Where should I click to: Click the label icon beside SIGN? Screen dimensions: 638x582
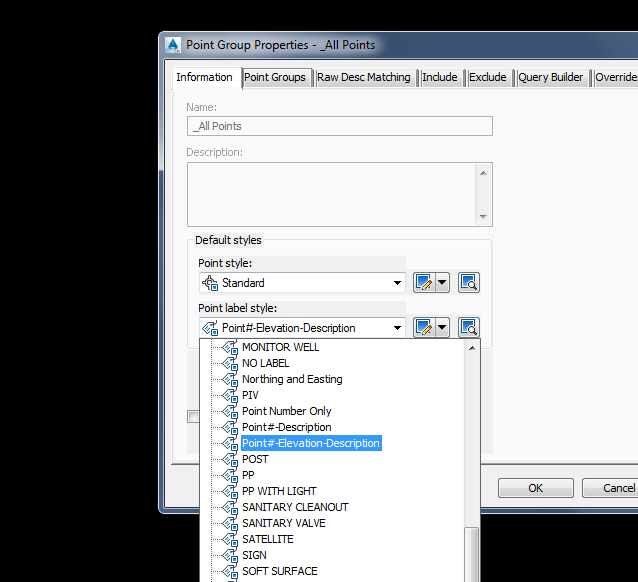(230, 556)
